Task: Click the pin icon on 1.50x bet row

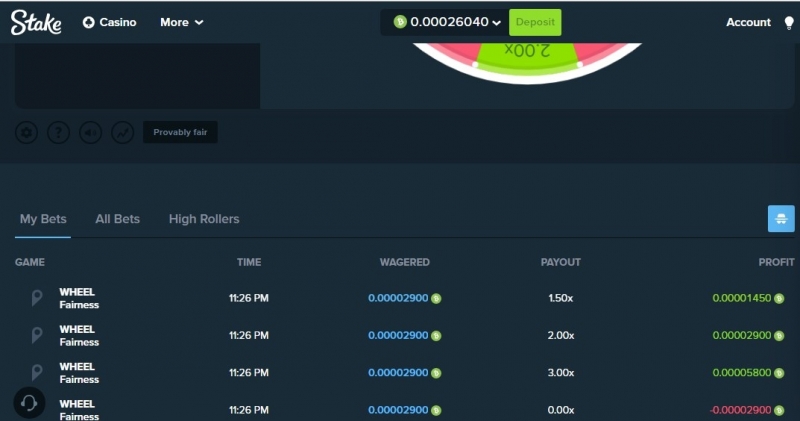Action: click(x=36, y=298)
